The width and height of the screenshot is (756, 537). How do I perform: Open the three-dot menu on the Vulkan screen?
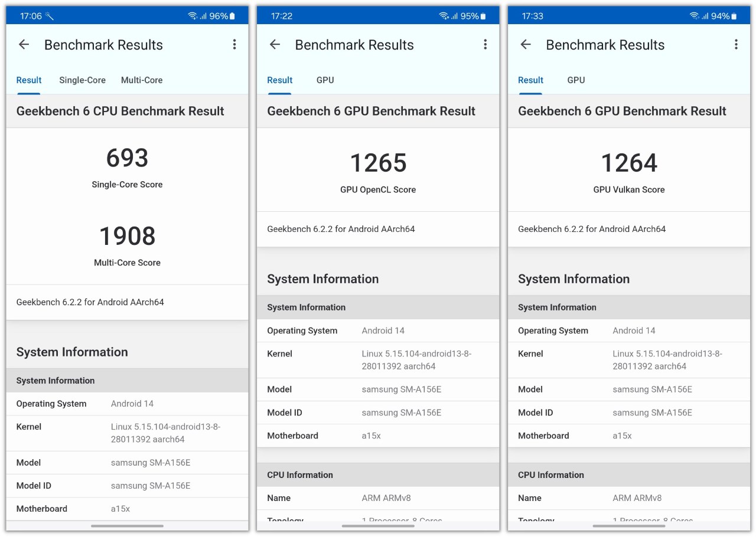click(x=737, y=44)
